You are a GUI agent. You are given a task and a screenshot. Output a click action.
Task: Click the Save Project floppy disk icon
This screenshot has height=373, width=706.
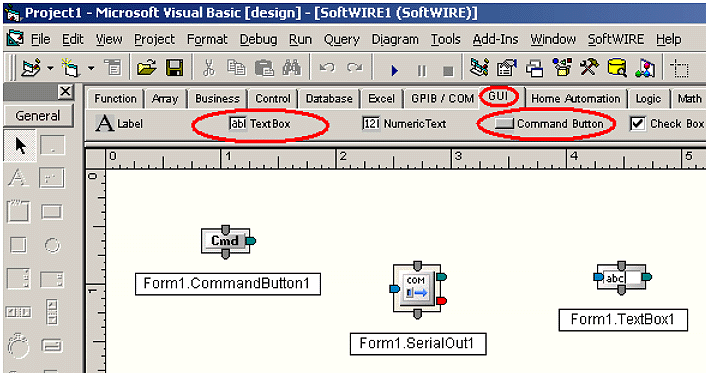pos(174,68)
